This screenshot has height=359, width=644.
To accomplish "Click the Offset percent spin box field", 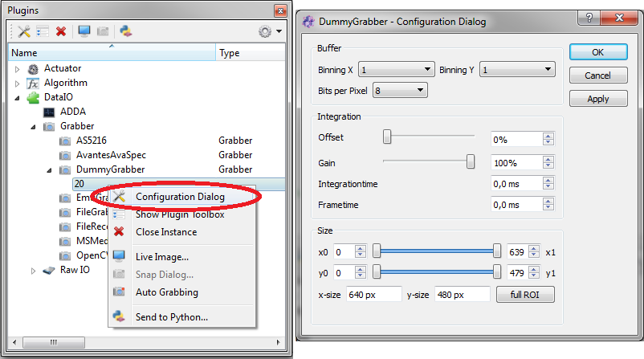I will (516, 140).
